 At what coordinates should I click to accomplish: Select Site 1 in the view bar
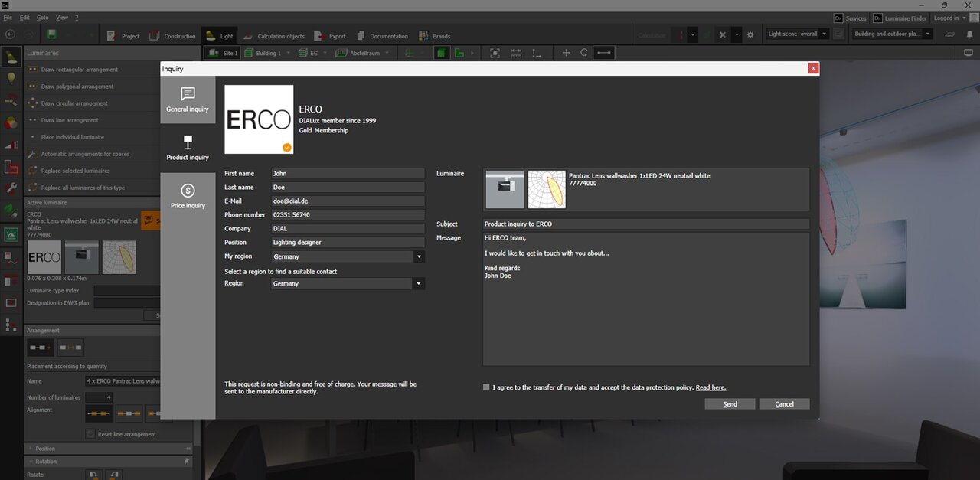tap(223, 54)
